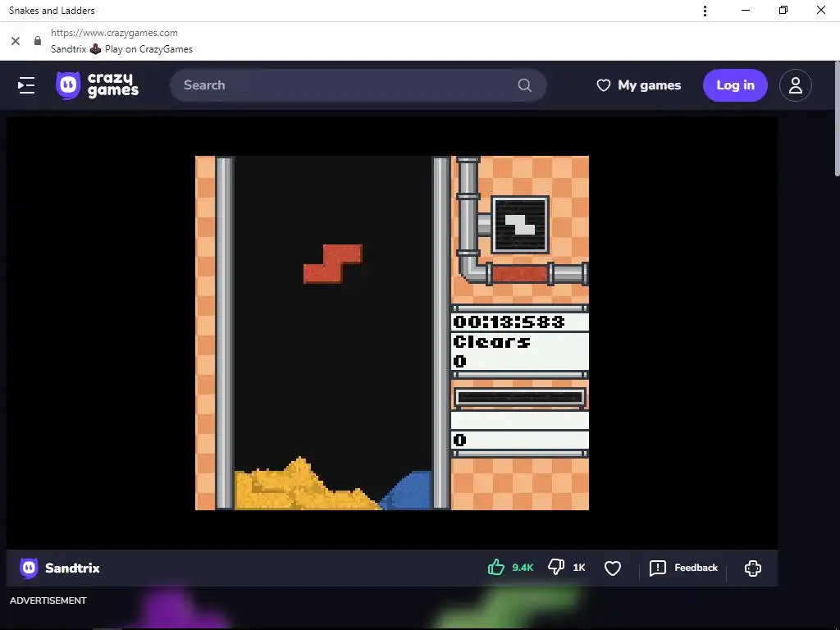
Task: Click the Sandtrix game icon in footer bar
Action: coord(29,568)
